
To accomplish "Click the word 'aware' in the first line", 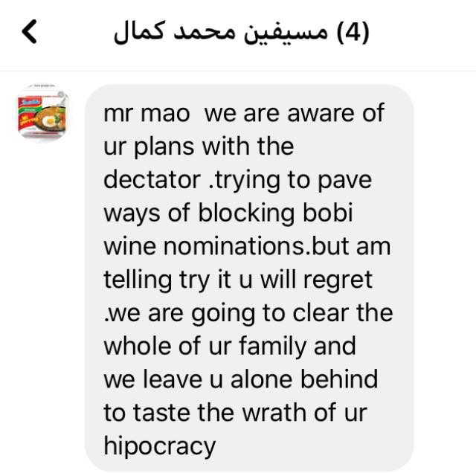I will tap(321, 114).
